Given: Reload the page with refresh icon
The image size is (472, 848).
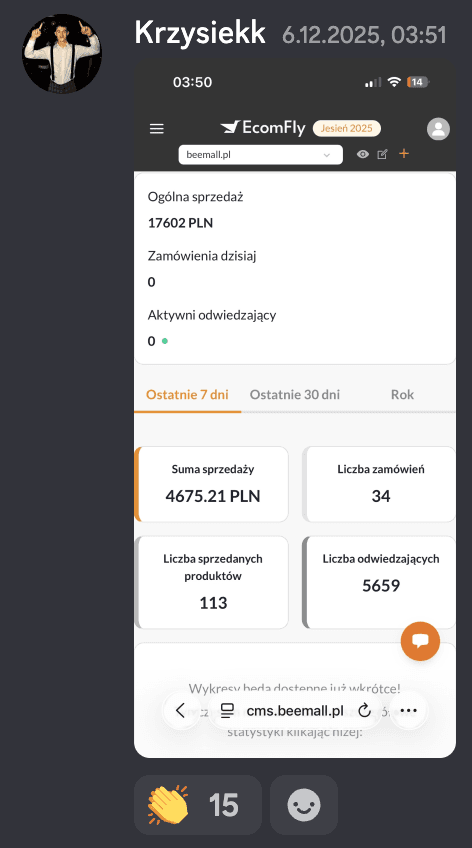Looking at the screenshot, I should (x=364, y=710).
